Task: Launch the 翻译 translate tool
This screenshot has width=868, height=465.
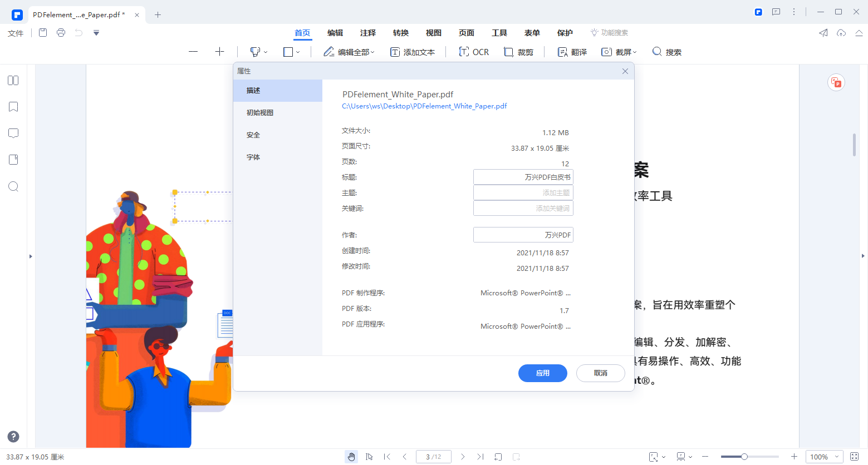Action: pos(571,51)
